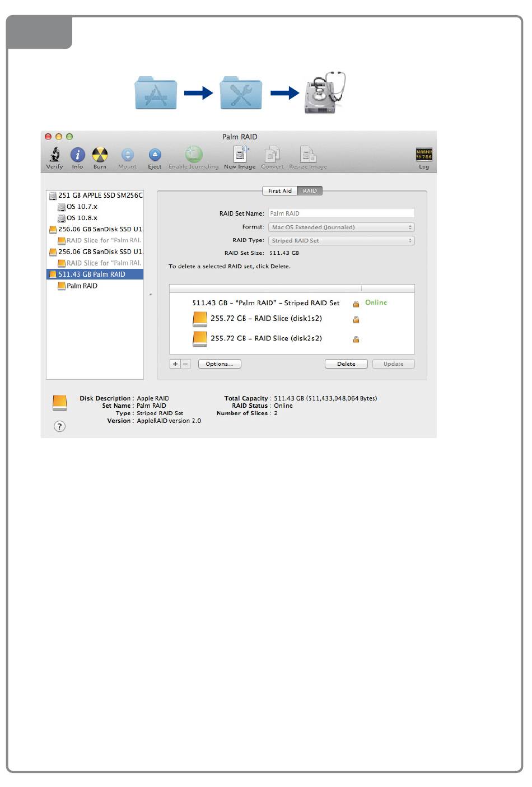Create a disk image with New Image
The image size is (532, 787).
240,154
